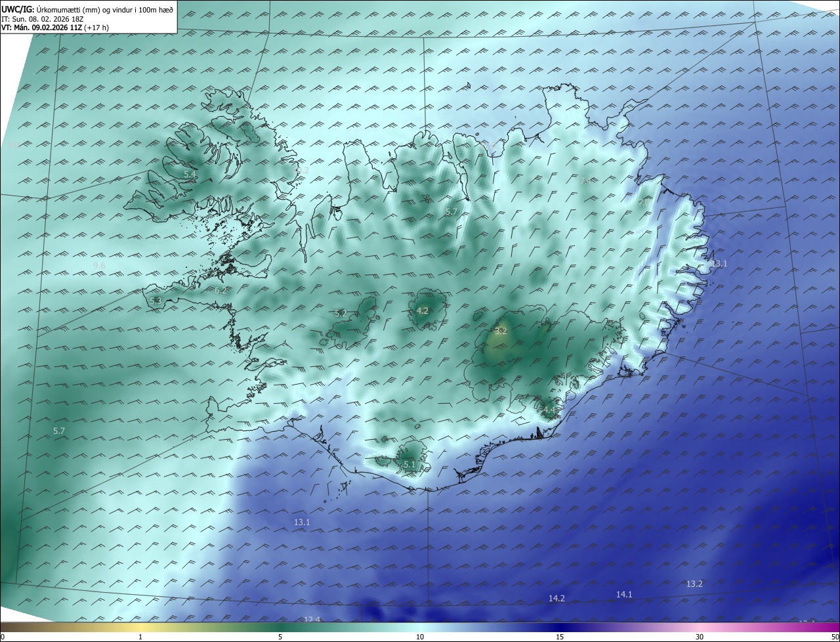The image size is (840, 642).
Task: Click the colorbar tick label 30
Action: tap(700, 637)
